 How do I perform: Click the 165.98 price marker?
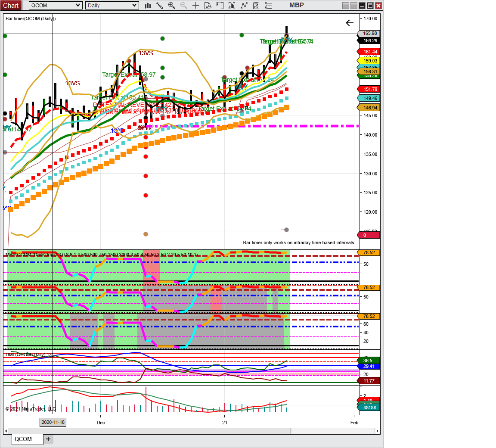[x=369, y=33]
